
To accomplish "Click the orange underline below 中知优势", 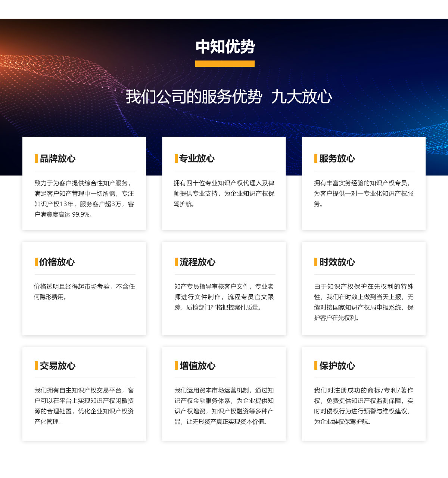I will pyautogui.click(x=224, y=64).
